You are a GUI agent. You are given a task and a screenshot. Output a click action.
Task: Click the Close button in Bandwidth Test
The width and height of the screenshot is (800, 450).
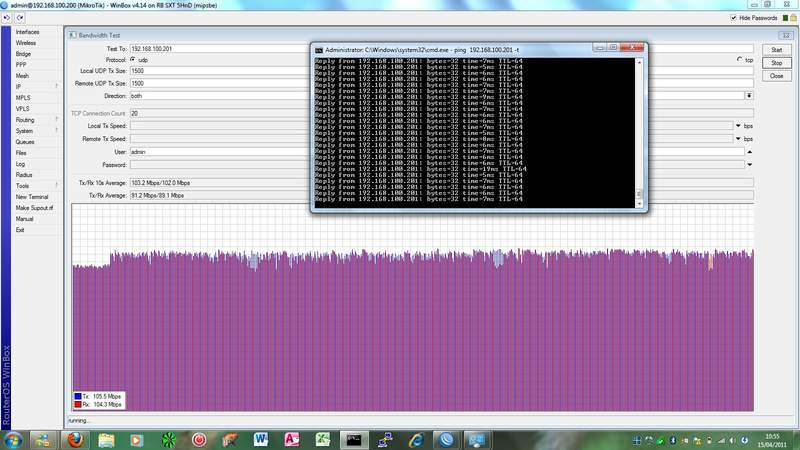777,76
